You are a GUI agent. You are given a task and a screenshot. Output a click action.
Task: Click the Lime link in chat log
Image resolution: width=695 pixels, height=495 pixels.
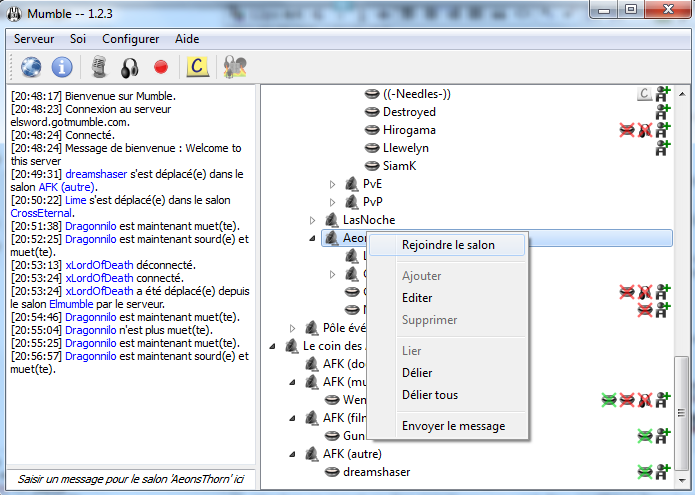[75, 200]
